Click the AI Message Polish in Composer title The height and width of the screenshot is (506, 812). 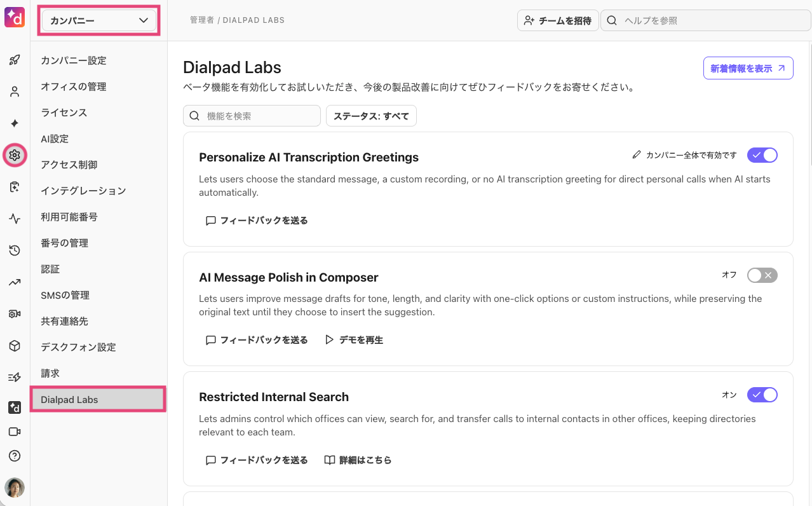tap(288, 277)
